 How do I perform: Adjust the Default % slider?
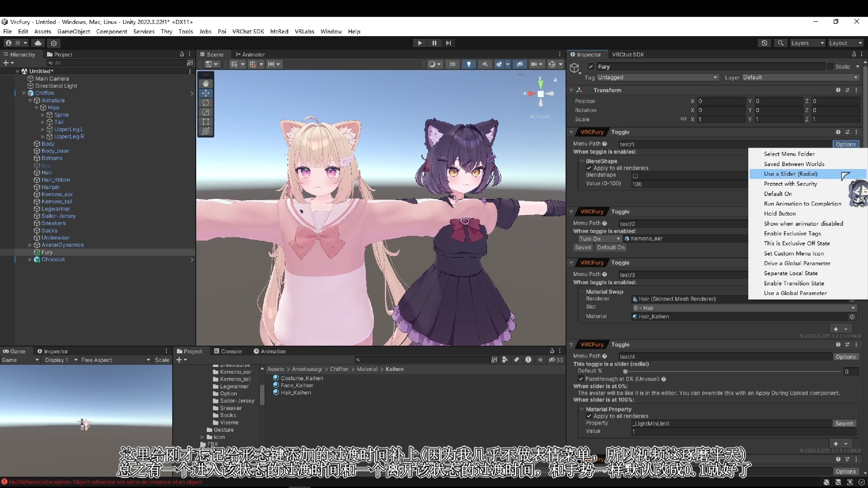(x=731, y=371)
